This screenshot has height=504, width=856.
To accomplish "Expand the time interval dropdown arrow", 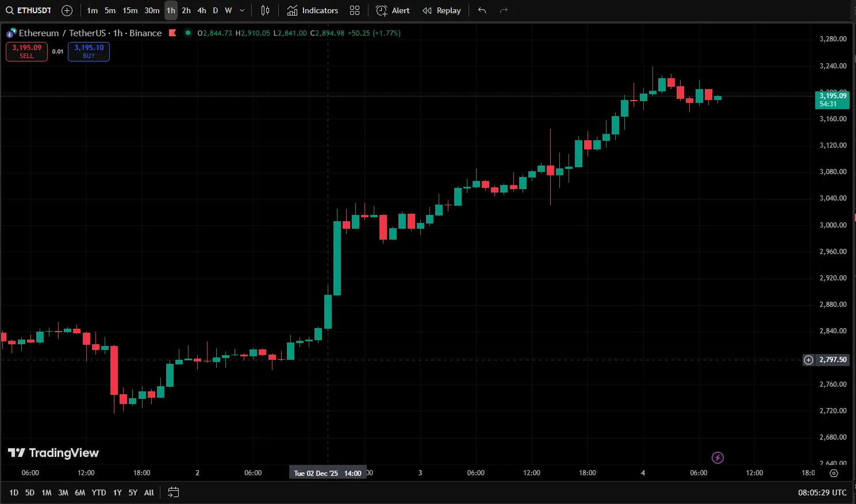I will (x=242, y=10).
